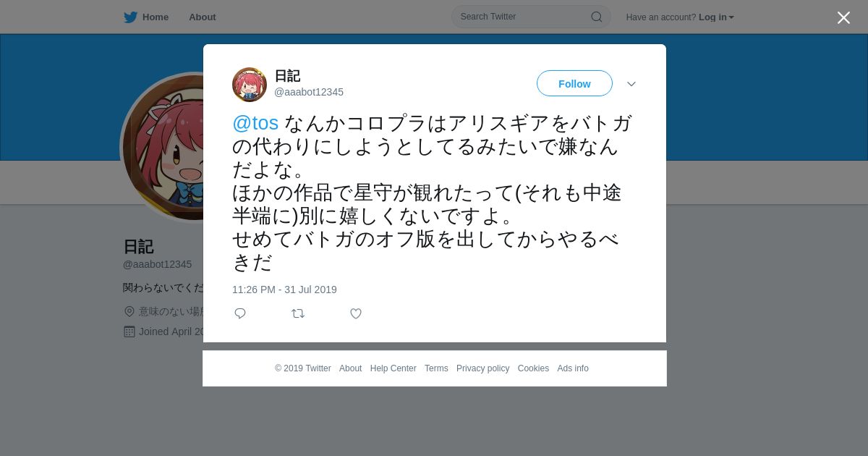Expand the Log in dropdown
This screenshot has width=868, height=456.
pyautogui.click(x=716, y=17)
